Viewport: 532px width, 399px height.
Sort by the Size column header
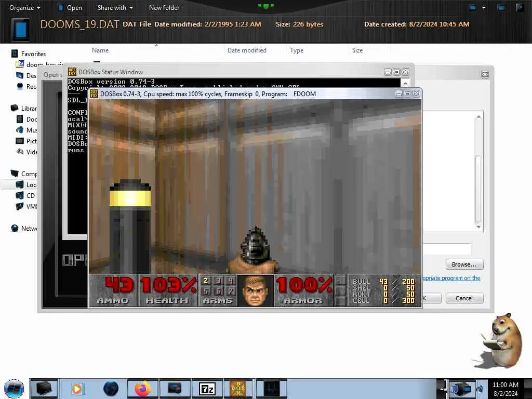point(357,50)
